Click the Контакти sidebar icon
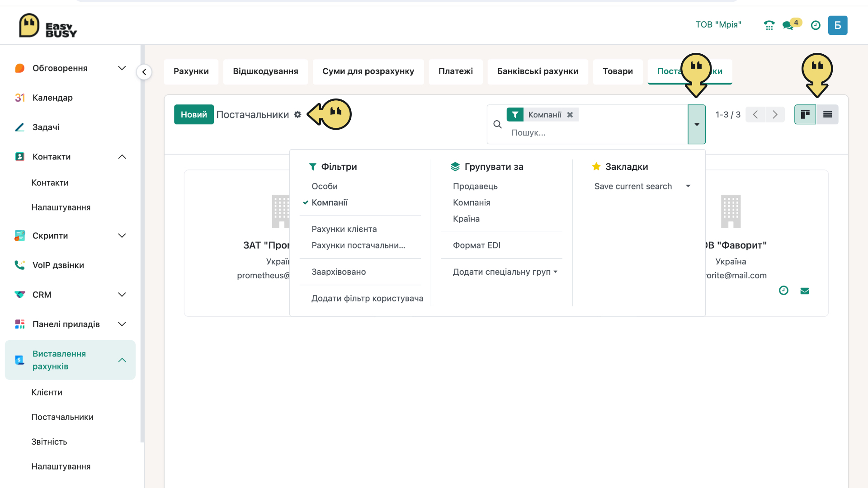Image resolution: width=868 pixels, height=488 pixels. 19,157
